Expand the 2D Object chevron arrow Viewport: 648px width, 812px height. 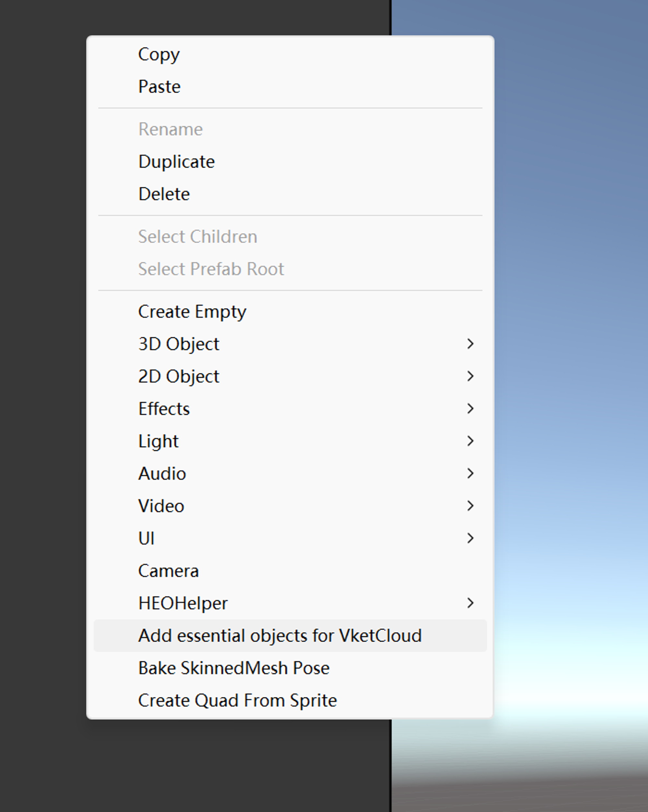[470, 376]
